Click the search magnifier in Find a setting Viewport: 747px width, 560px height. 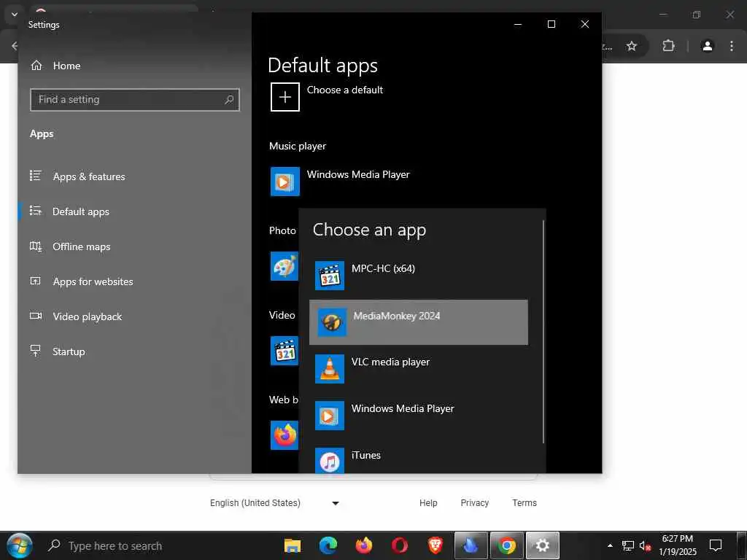[x=229, y=99]
